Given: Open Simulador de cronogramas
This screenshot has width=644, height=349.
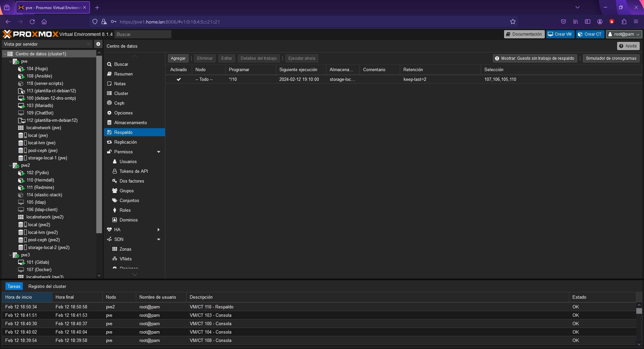Looking at the screenshot, I should point(611,58).
